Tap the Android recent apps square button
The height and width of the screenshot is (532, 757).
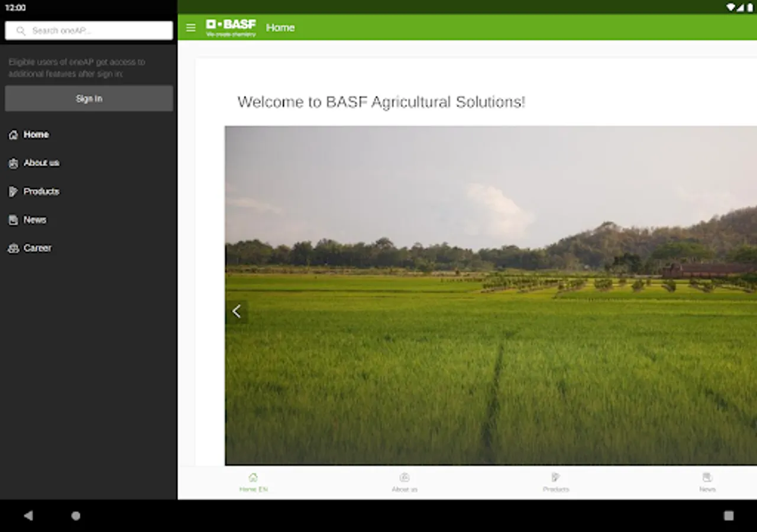click(x=729, y=515)
